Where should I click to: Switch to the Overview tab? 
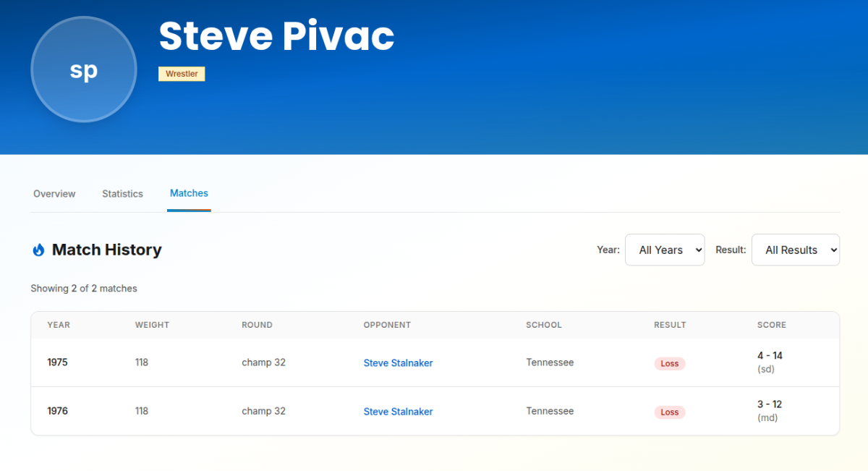pos(54,194)
